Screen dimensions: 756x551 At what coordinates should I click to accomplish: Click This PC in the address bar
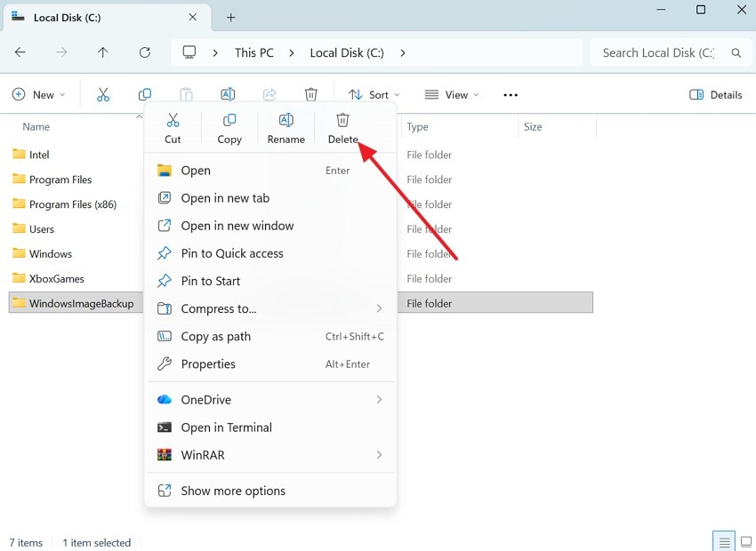[254, 52]
